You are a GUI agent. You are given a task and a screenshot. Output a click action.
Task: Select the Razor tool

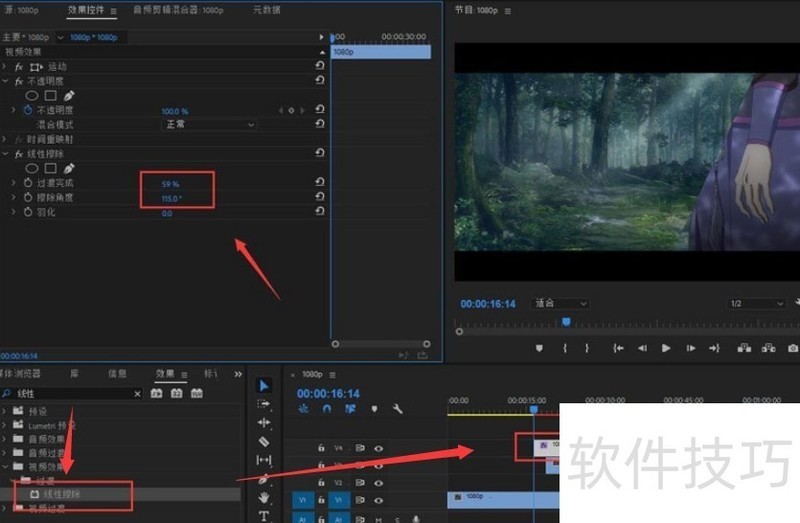point(264,441)
